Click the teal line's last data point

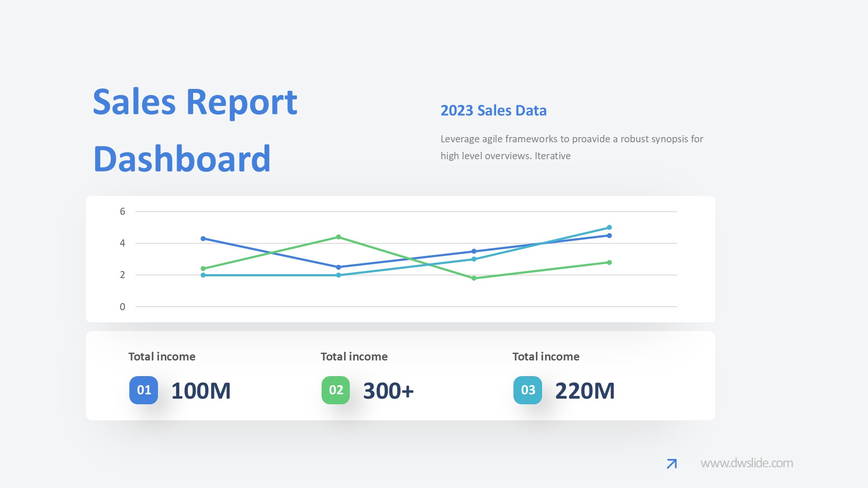pyautogui.click(x=609, y=227)
